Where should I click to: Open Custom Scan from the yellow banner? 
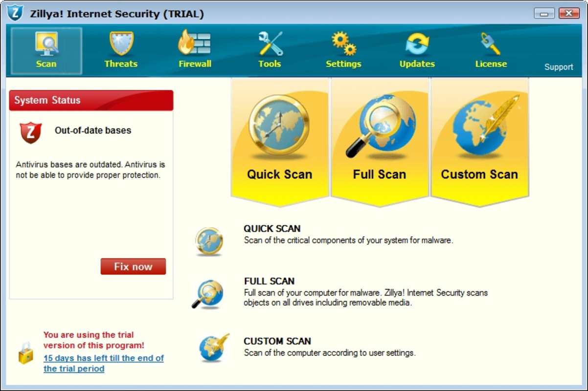pos(479,142)
